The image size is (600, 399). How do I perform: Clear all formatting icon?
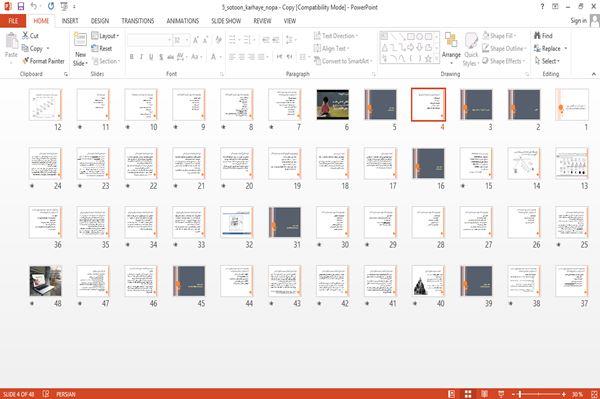pos(218,40)
